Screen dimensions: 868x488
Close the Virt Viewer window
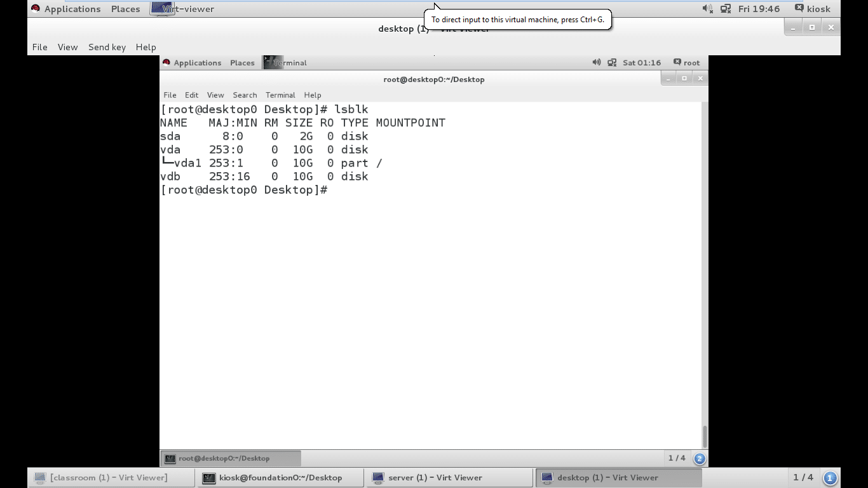pos(831,27)
